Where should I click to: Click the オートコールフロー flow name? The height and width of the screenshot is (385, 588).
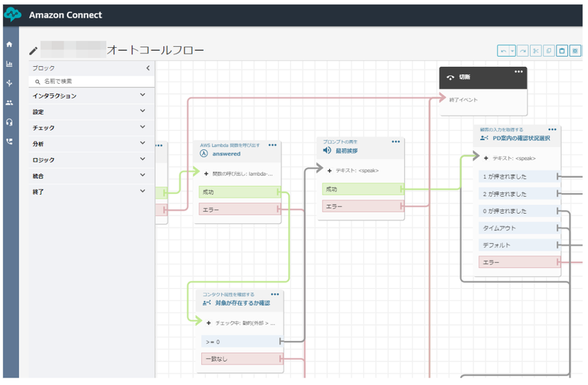[x=155, y=50]
